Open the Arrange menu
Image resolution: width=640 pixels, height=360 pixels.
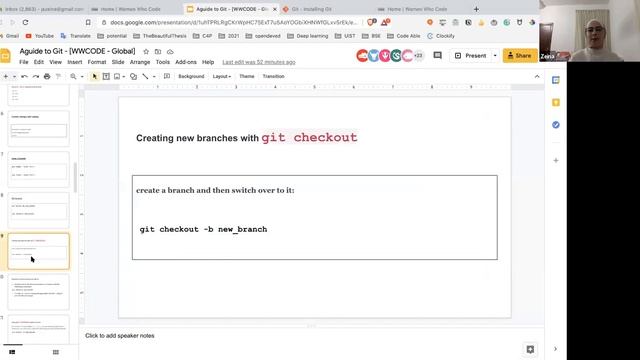[140, 62]
